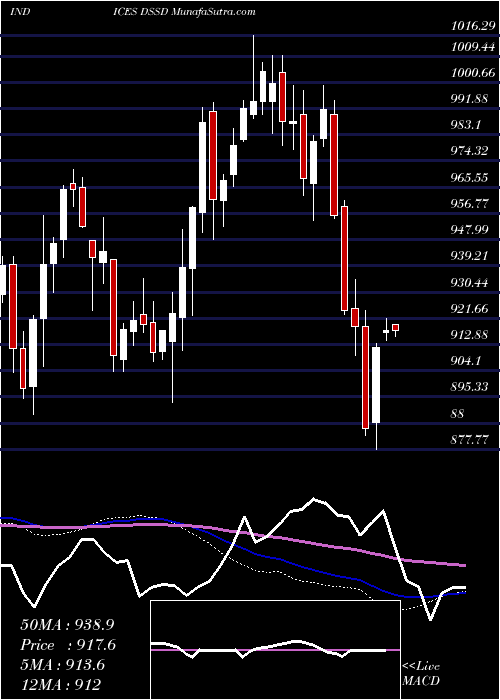
Task: Click the 983.1 price level label
Action: (x=466, y=125)
